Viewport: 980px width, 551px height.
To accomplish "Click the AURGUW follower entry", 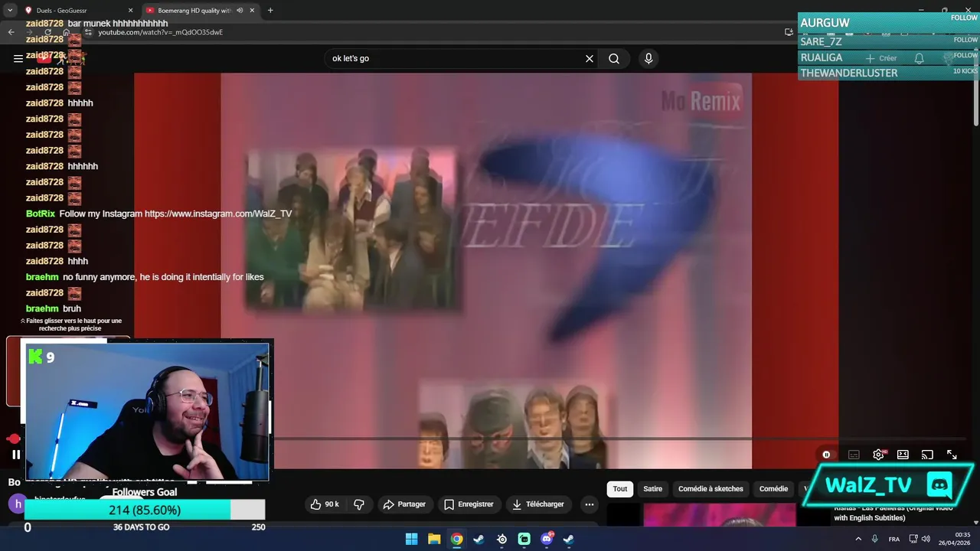I will (888, 23).
